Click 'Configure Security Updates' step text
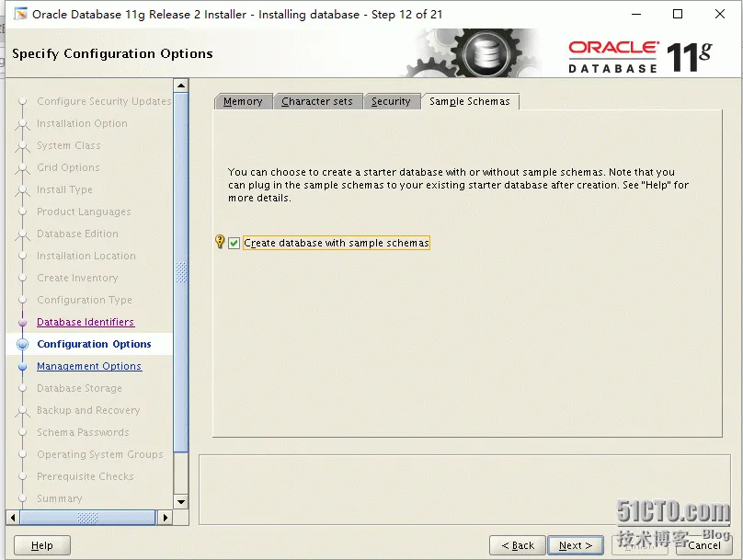 tap(104, 101)
